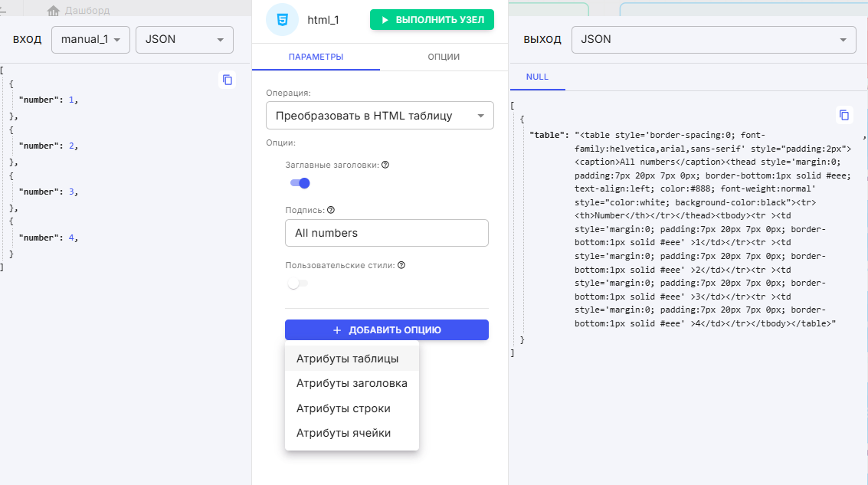Run the node with ВЫПОЛНИТЬ УЗЕЛ button
The image size is (868, 485).
(431, 19)
